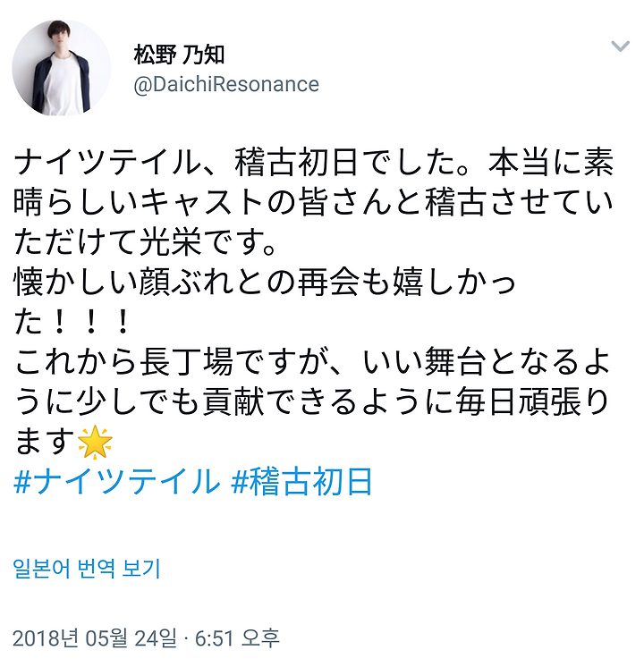Click the line beginning これから長丁場ですが
This screenshot has height=667, width=644.
coord(314,362)
